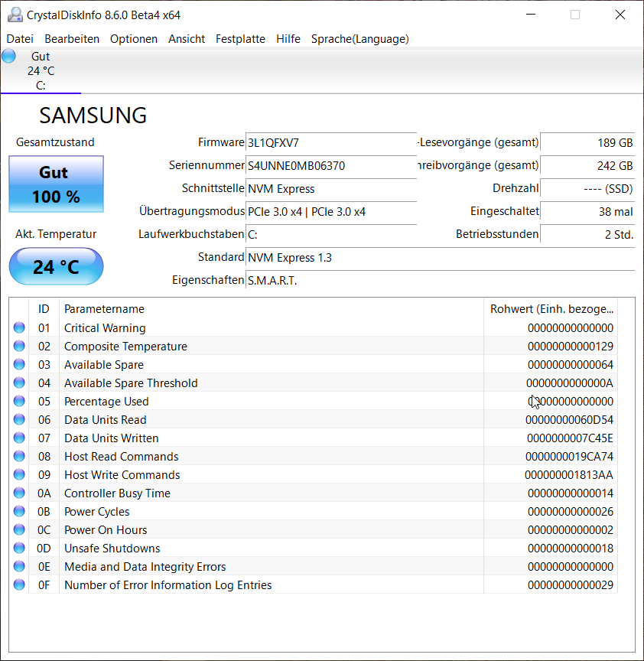Click the Lesevorgänge value 189 GB
Image resolution: width=644 pixels, height=661 pixels.
tap(587, 142)
